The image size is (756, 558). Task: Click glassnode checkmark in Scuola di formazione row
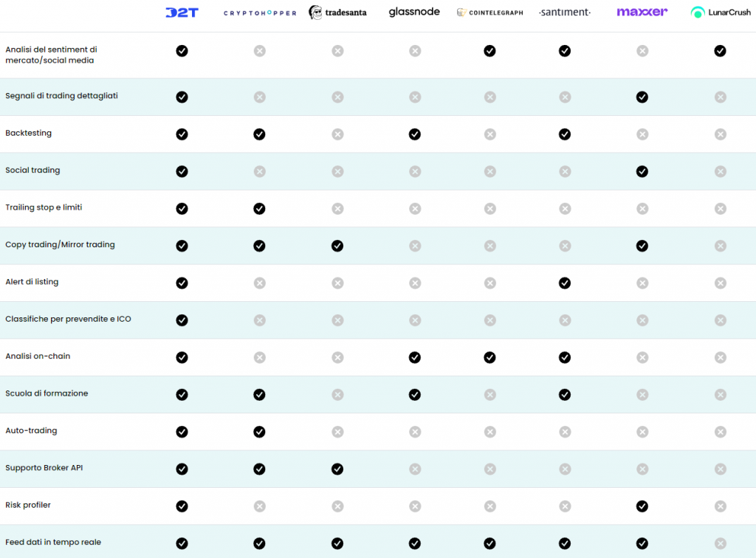[x=415, y=395]
